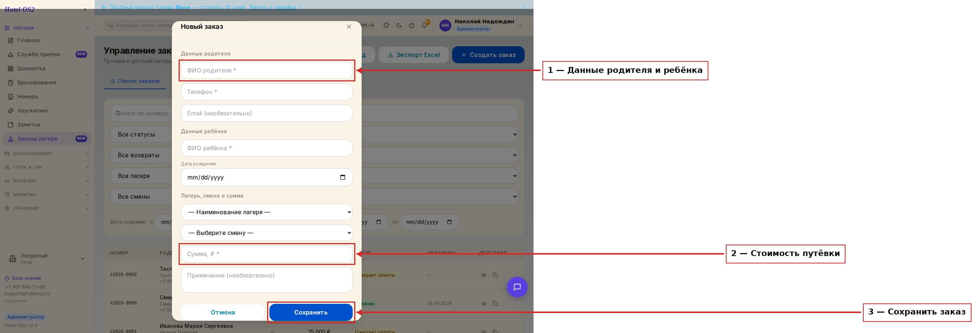Open the chat support bubble button
This screenshot has width=980, height=333.
click(x=516, y=287)
